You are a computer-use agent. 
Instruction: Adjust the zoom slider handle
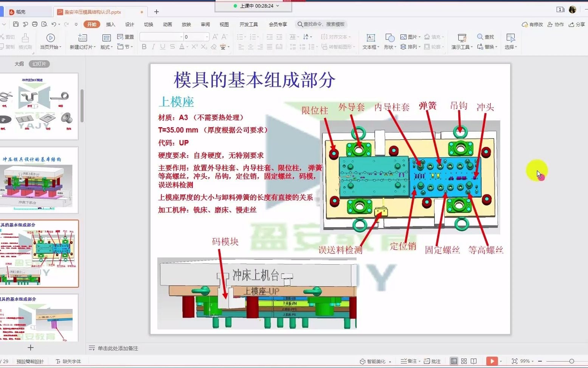[571, 361]
